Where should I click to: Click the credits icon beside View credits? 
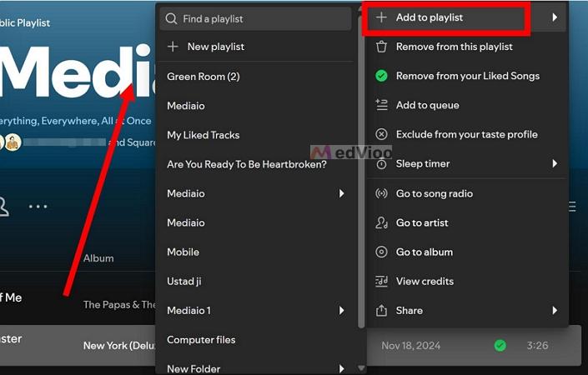pyautogui.click(x=381, y=281)
